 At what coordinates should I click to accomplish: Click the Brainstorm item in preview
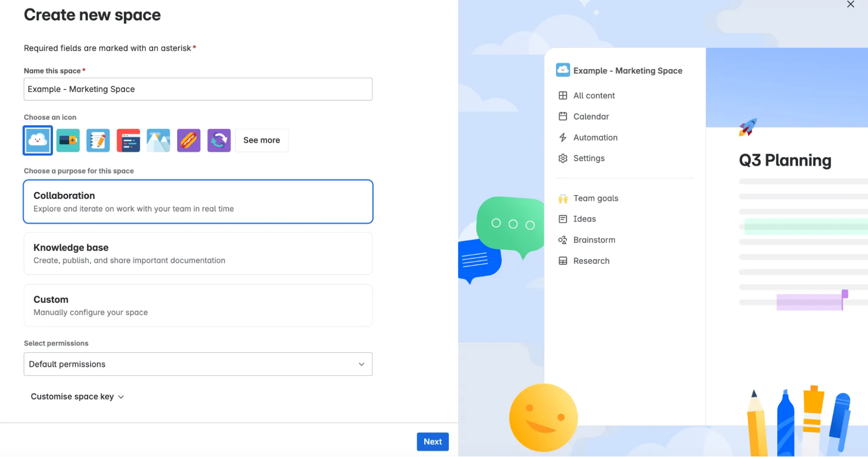coord(594,240)
